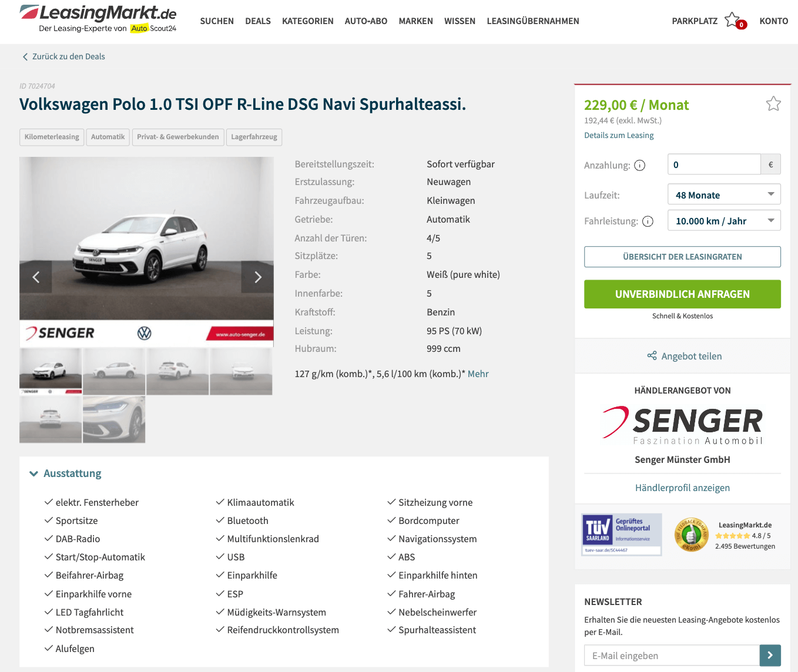The height and width of the screenshot is (672, 798).
Task: Click Kilometerleasing tag
Action: (x=52, y=137)
